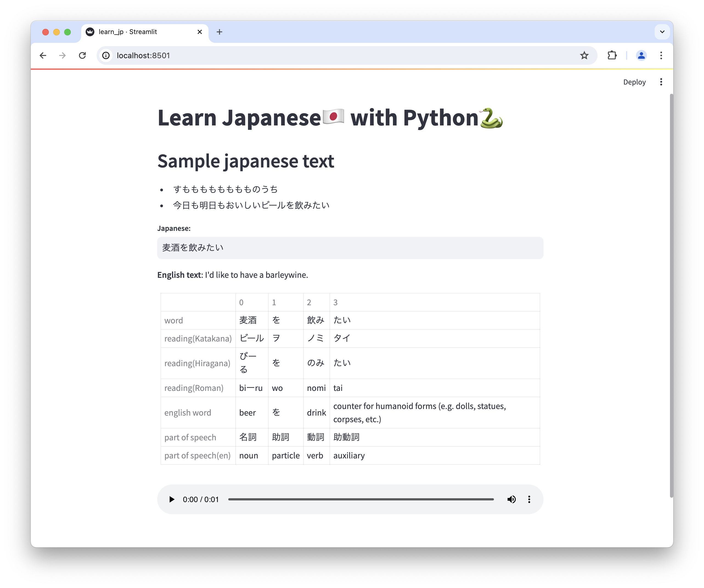This screenshot has height=588, width=704.
Task: Expand the tab search chevron
Action: coord(662,32)
